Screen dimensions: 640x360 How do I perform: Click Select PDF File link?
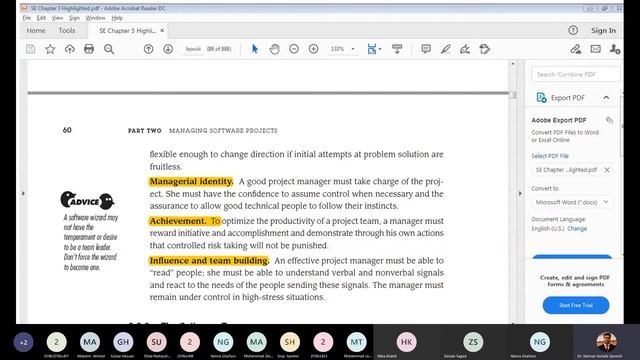coord(550,156)
